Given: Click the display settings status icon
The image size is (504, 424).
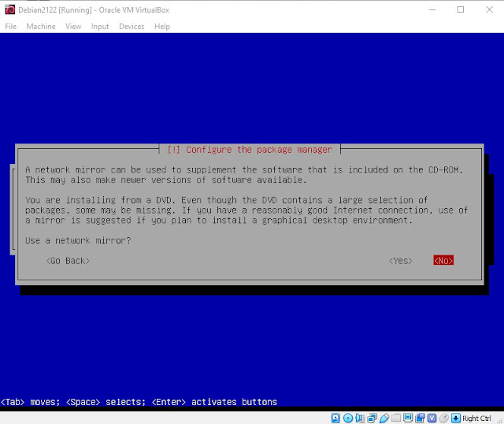Looking at the screenshot, I should [408, 418].
